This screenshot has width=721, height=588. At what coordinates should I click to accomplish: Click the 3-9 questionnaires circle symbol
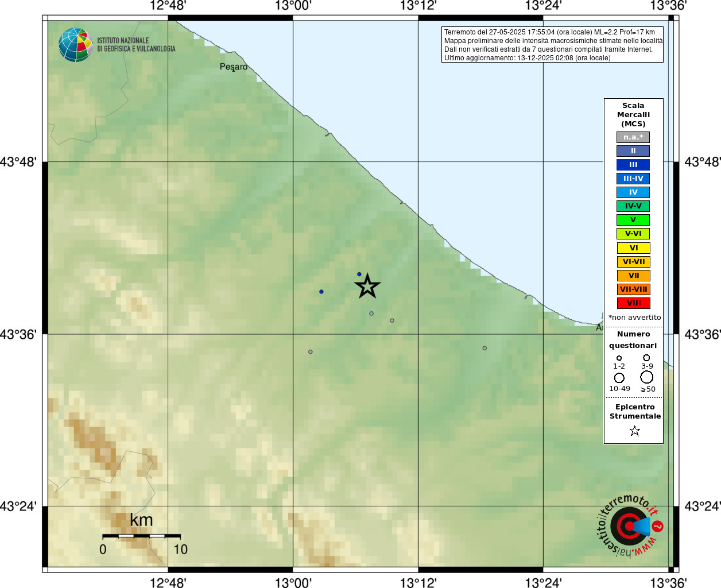click(646, 357)
